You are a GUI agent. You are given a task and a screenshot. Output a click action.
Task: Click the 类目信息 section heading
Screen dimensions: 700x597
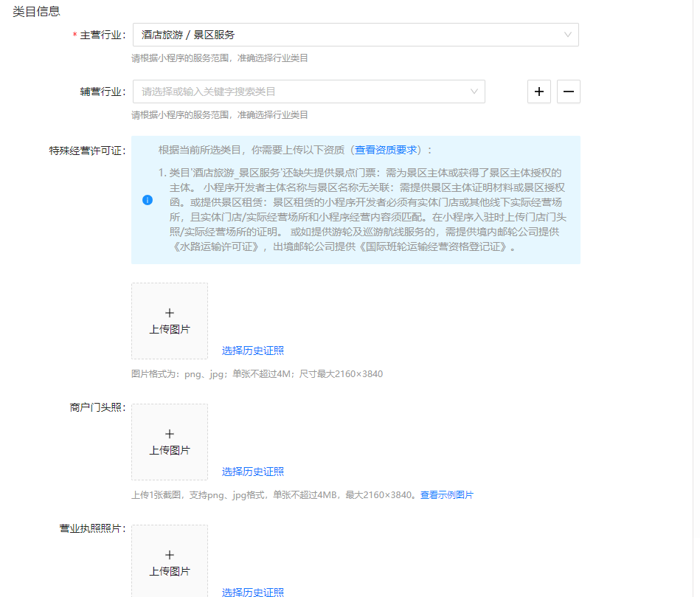[x=36, y=11]
